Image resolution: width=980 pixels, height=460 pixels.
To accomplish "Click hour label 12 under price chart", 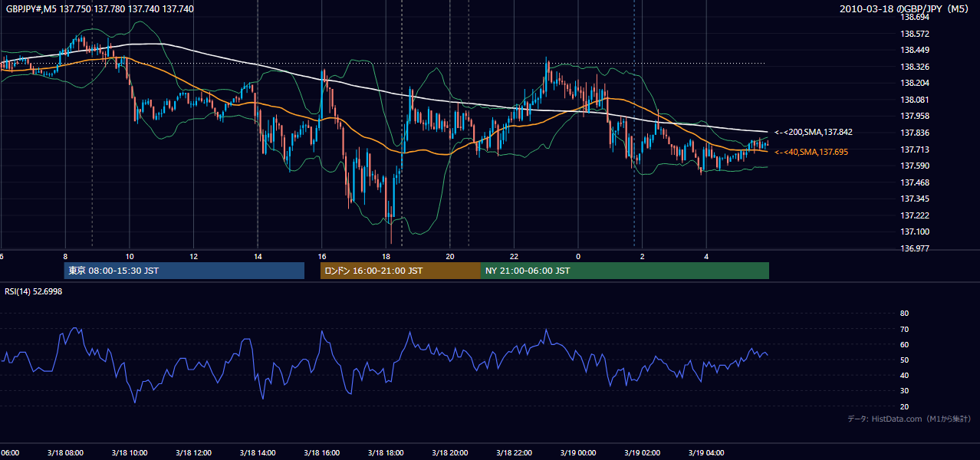I will pyautogui.click(x=194, y=256).
